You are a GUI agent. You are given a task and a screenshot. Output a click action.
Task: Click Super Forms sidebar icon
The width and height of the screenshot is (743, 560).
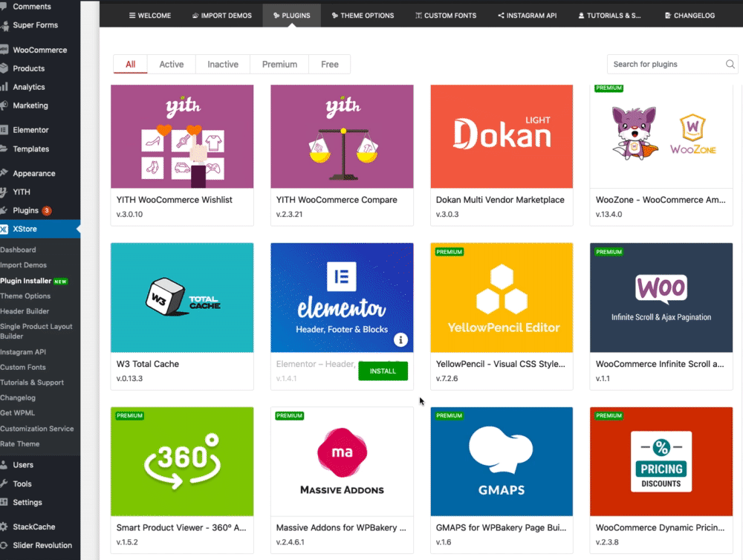click(4, 26)
